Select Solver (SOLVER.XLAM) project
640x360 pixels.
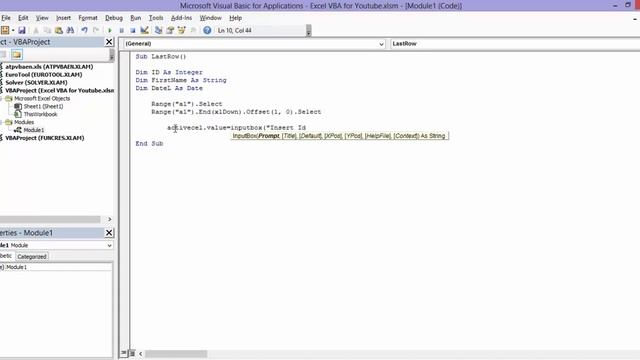click(36, 82)
